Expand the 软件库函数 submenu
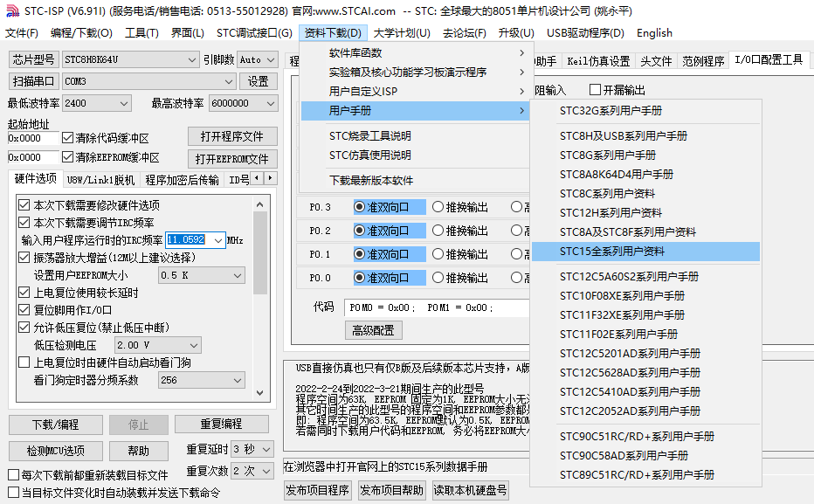Image resolution: width=814 pixels, height=504 pixels. tap(415, 53)
